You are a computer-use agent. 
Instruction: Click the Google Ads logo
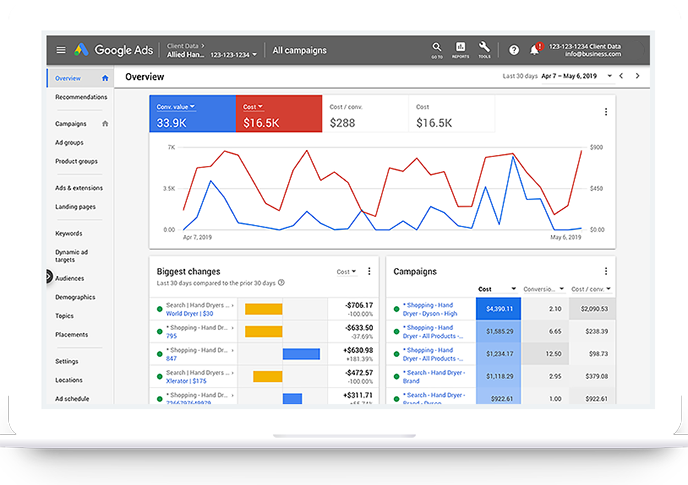pos(114,50)
